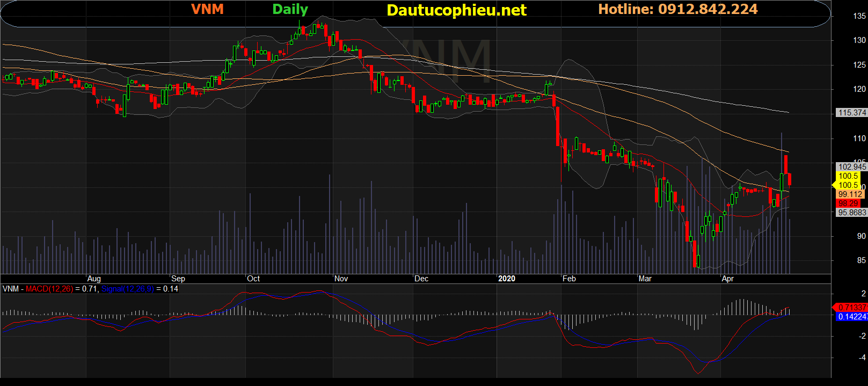Select the Daily timeframe label
The height and width of the screenshot is (386, 868).
pos(290,10)
